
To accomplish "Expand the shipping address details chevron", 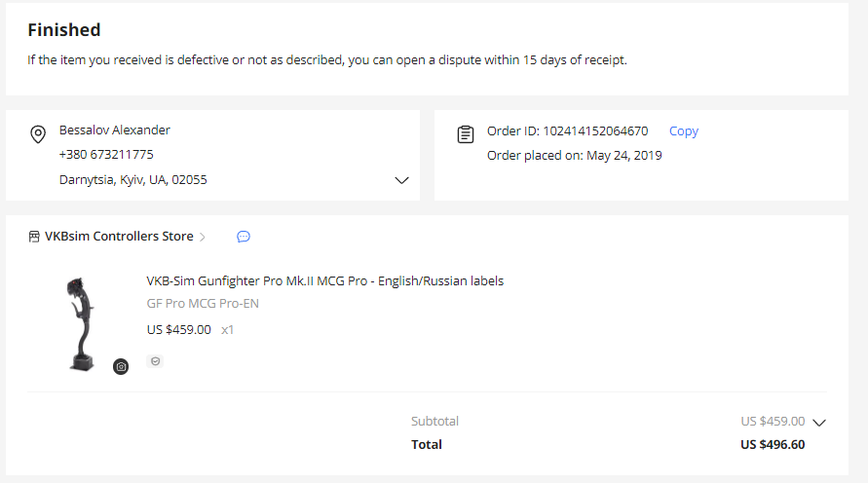I will click(401, 180).
